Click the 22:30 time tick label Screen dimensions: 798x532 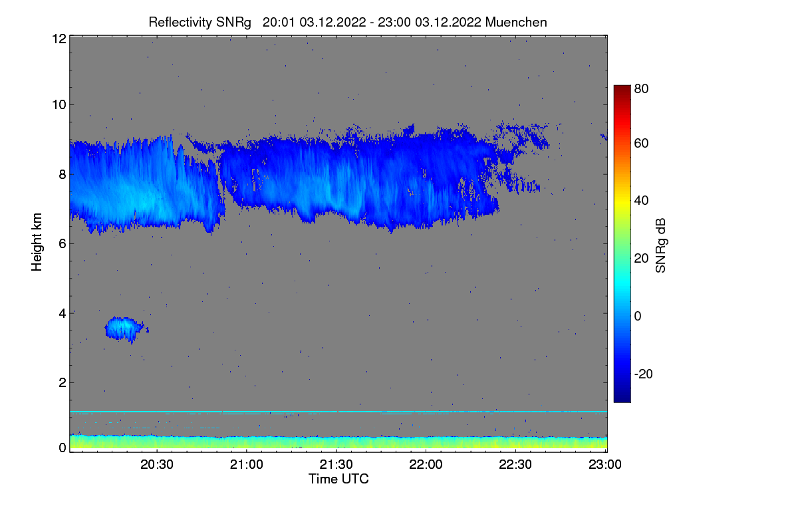(515, 465)
